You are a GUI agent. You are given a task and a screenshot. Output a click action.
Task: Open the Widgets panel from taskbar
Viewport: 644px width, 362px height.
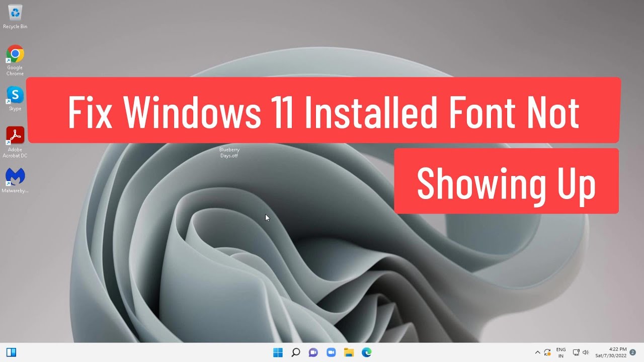click(11, 352)
